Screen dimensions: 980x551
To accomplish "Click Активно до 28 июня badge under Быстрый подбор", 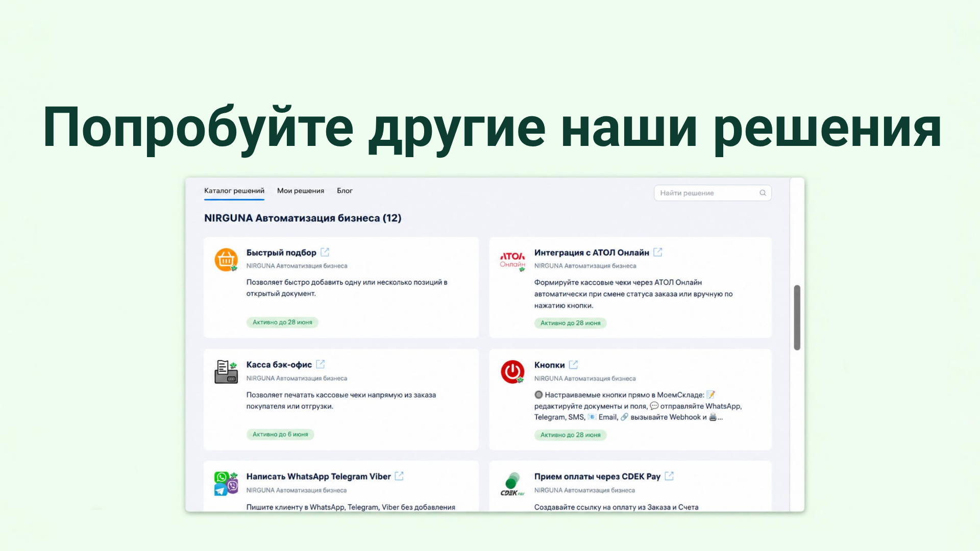I will pyautogui.click(x=282, y=322).
